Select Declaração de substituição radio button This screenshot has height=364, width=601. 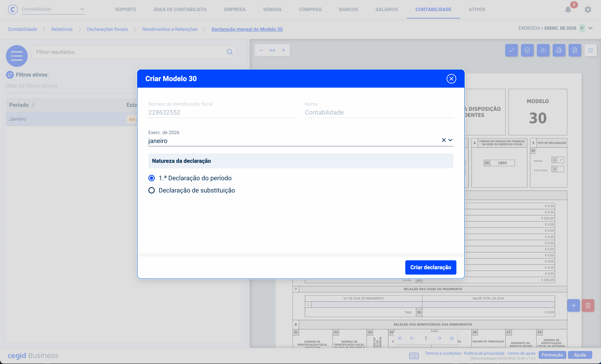point(152,190)
